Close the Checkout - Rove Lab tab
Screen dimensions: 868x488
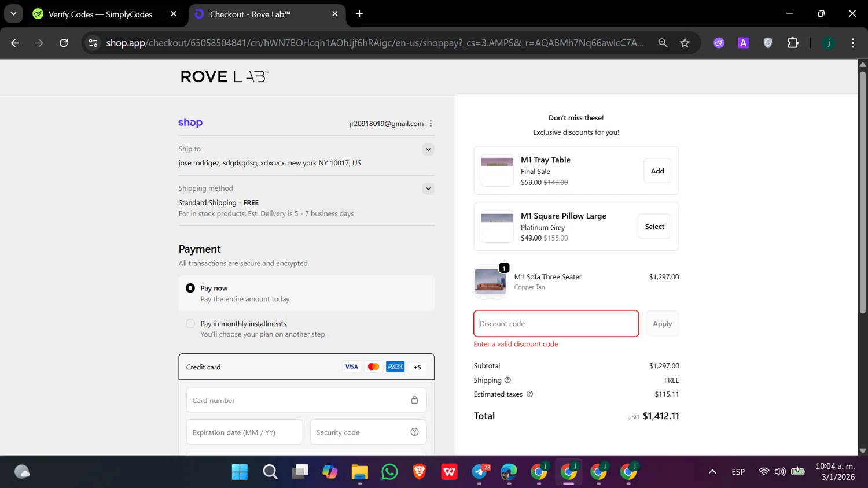click(x=335, y=14)
